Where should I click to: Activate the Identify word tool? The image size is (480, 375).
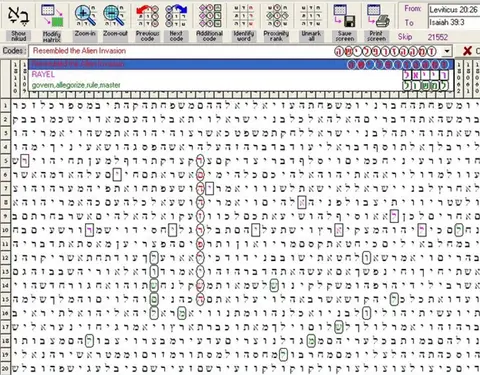[x=243, y=16]
